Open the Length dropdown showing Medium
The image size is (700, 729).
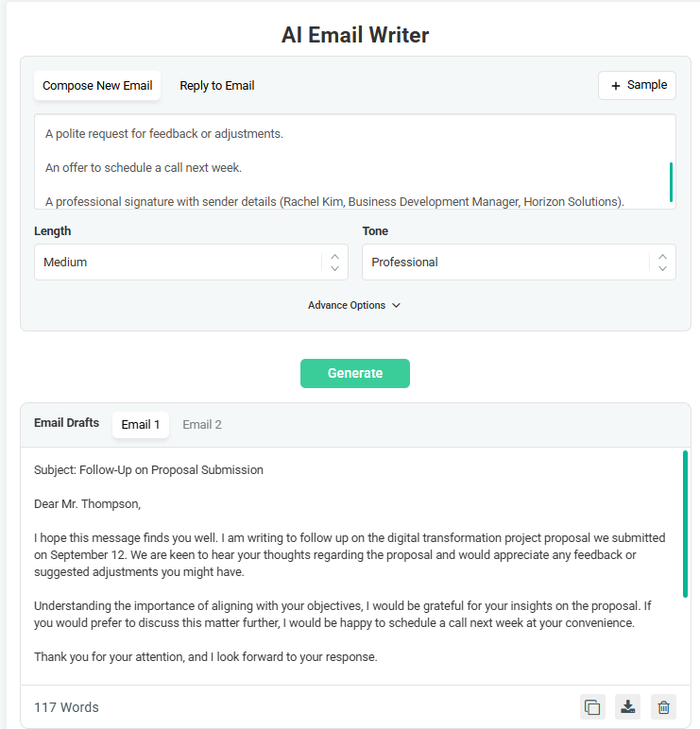pyautogui.click(x=179, y=263)
